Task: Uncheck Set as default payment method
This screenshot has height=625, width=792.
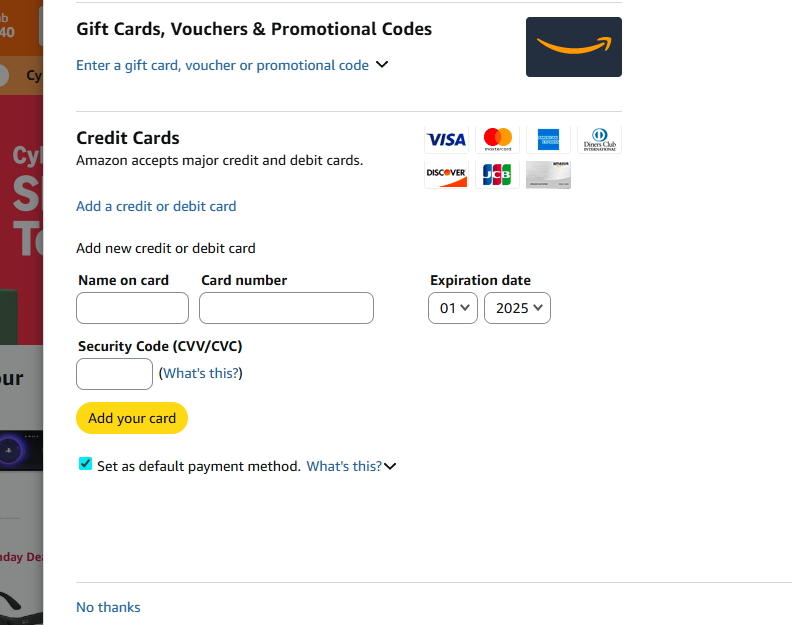Action: (x=86, y=464)
